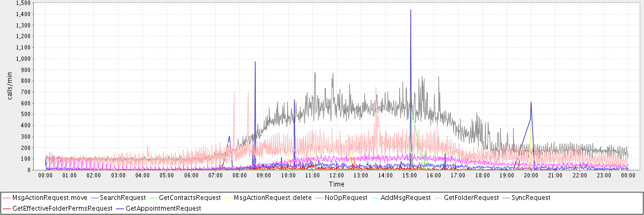Select the 20:00 time axis label

[x=531, y=175]
